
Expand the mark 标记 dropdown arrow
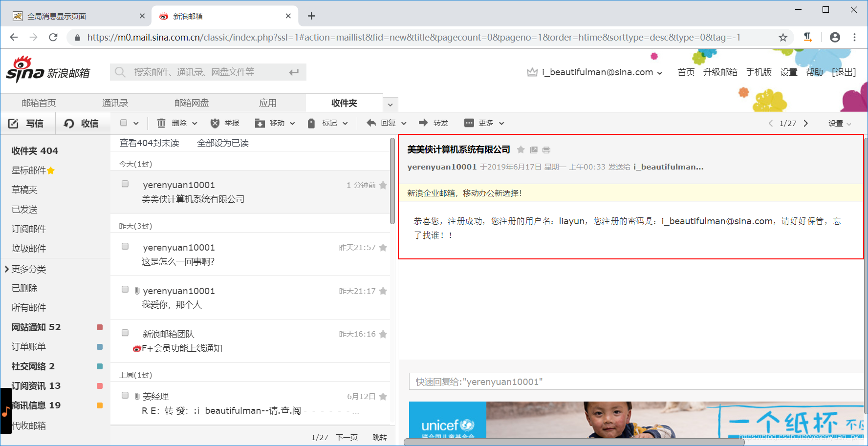click(x=345, y=124)
